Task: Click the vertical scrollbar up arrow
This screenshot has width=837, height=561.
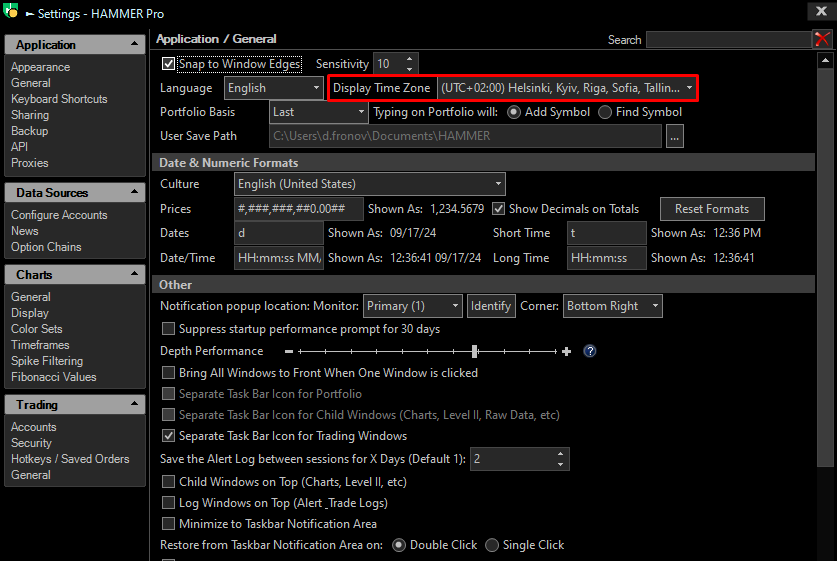Action: [825, 60]
